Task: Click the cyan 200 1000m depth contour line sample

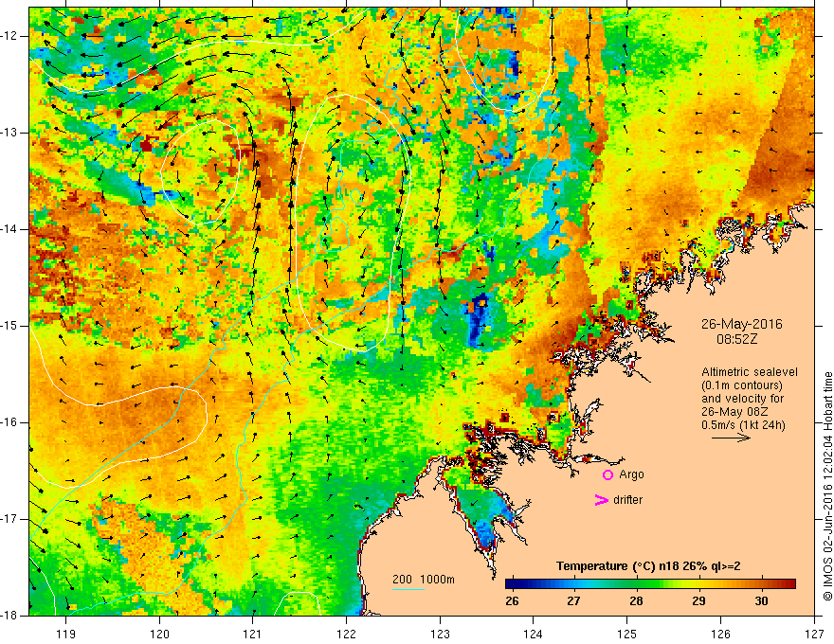Action: 408,589
